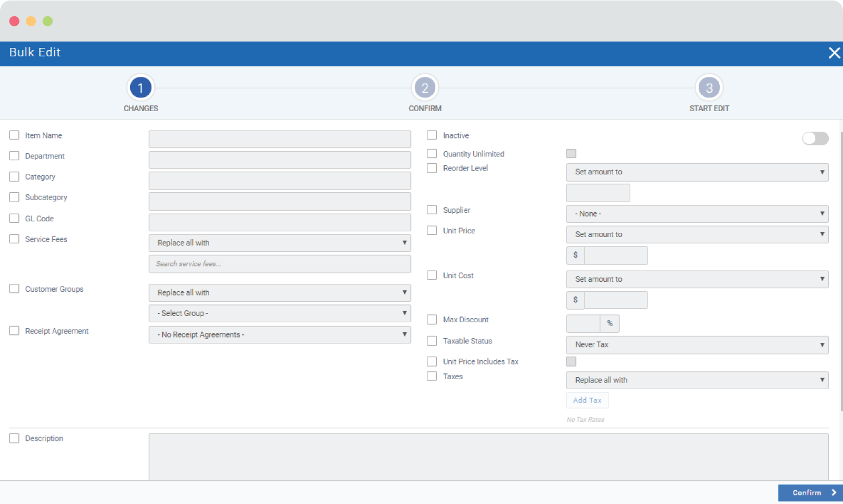Image resolution: width=843 pixels, height=504 pixels.
Task: Toggle the Inactive switch
Action: (815, 139)
